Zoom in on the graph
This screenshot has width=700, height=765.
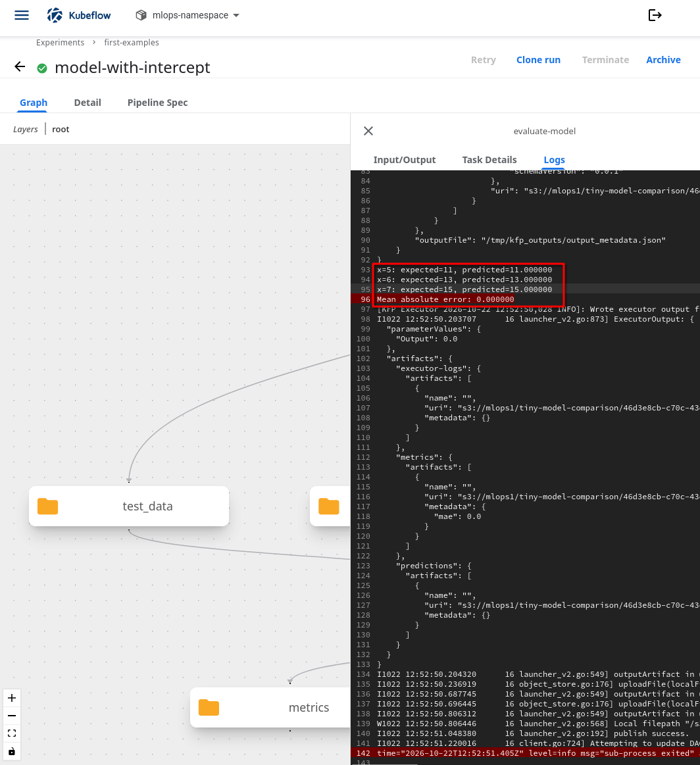pos(12,698)
